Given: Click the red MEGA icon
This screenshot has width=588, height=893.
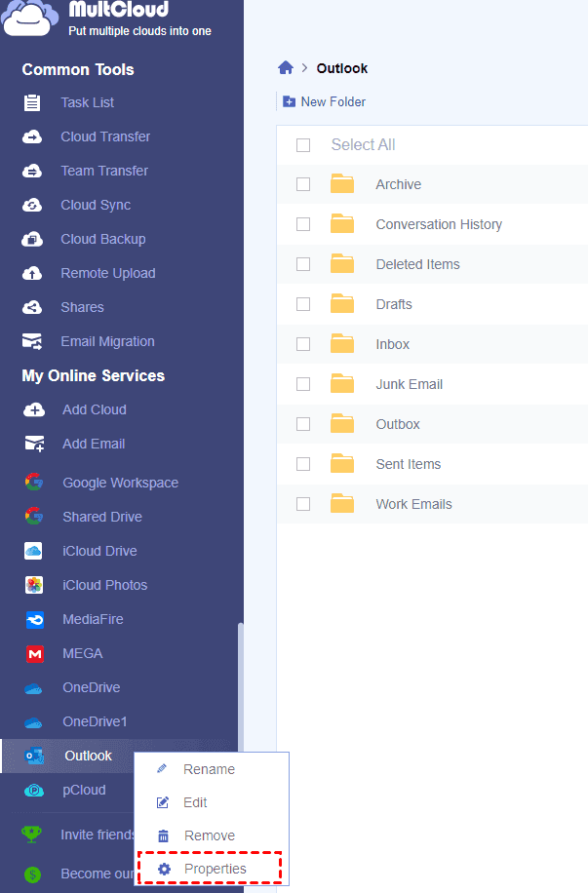Looking at the screenshot, I should click(35, 654).
